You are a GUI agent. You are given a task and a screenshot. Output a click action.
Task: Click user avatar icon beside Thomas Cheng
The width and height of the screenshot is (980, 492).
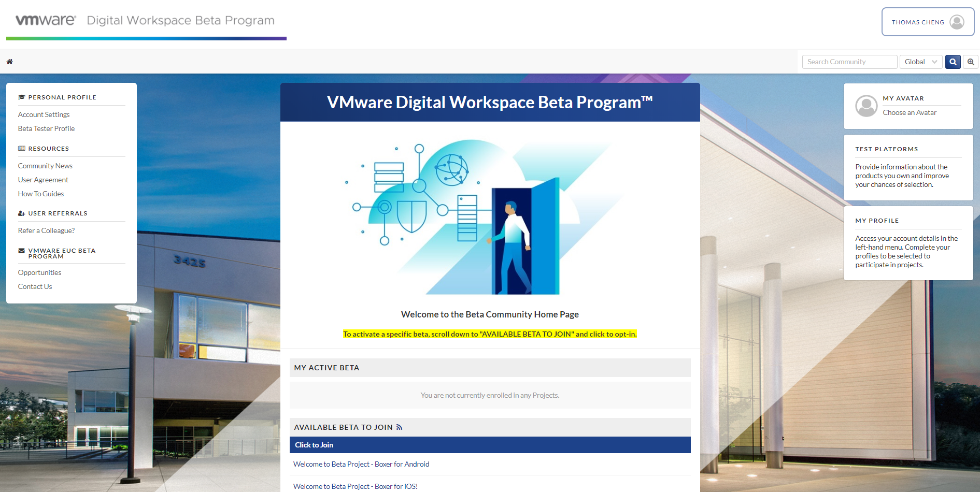point(957,22)
